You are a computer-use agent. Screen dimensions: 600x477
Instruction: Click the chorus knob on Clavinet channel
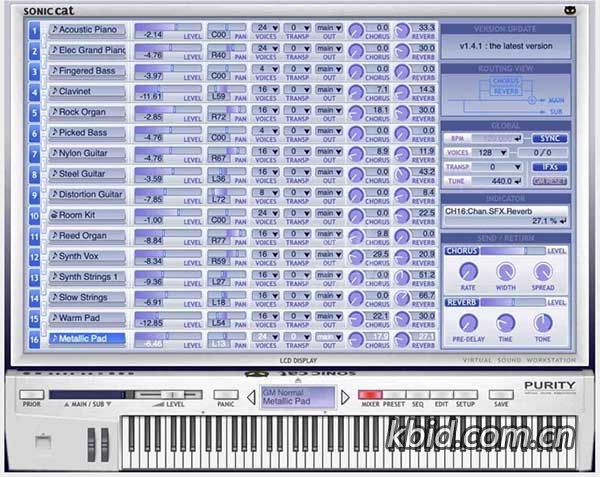tap(356, 93)
